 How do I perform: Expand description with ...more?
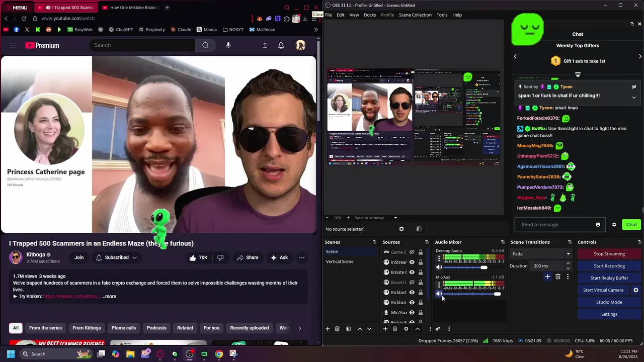109,297
